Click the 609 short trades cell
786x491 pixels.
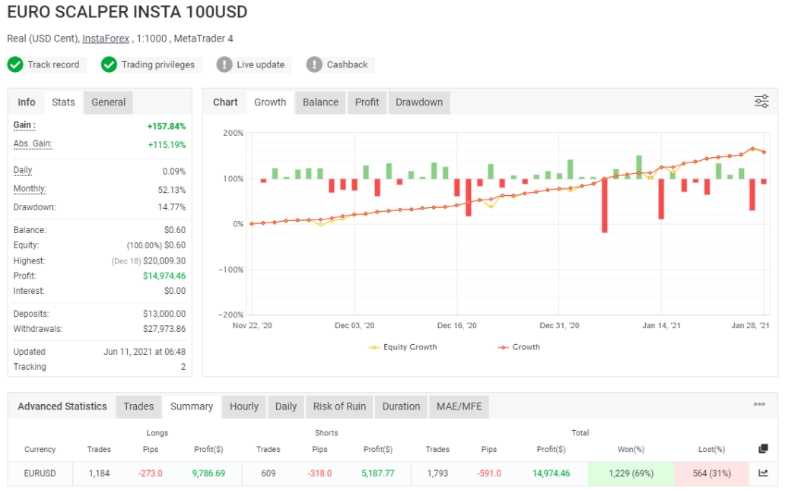268,473
